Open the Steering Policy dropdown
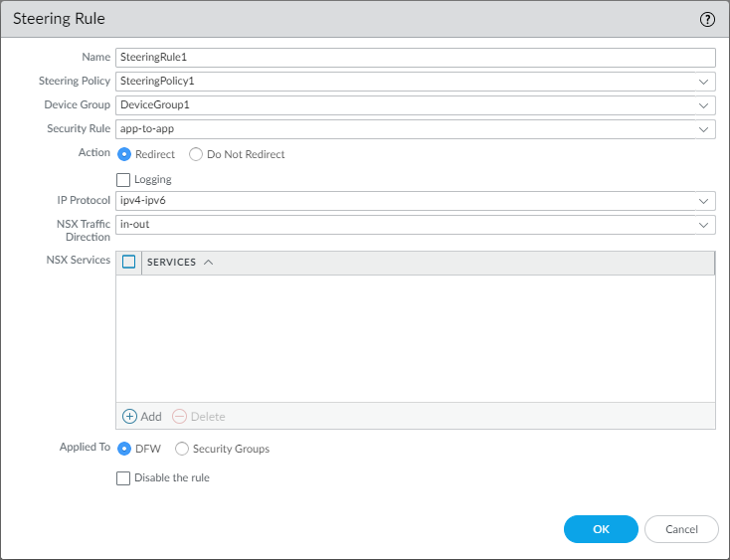Screen dimensions: 730x560 coord(704,82)
